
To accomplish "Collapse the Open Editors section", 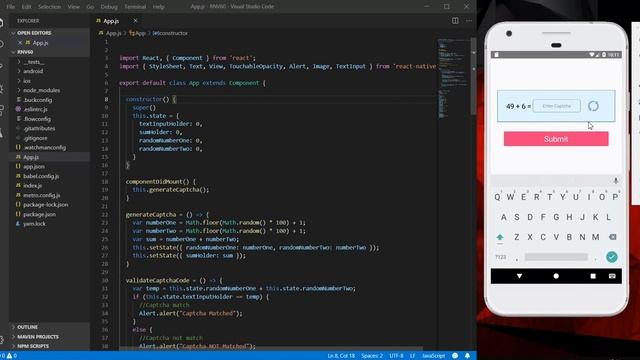I will click(x=49, y=33).
